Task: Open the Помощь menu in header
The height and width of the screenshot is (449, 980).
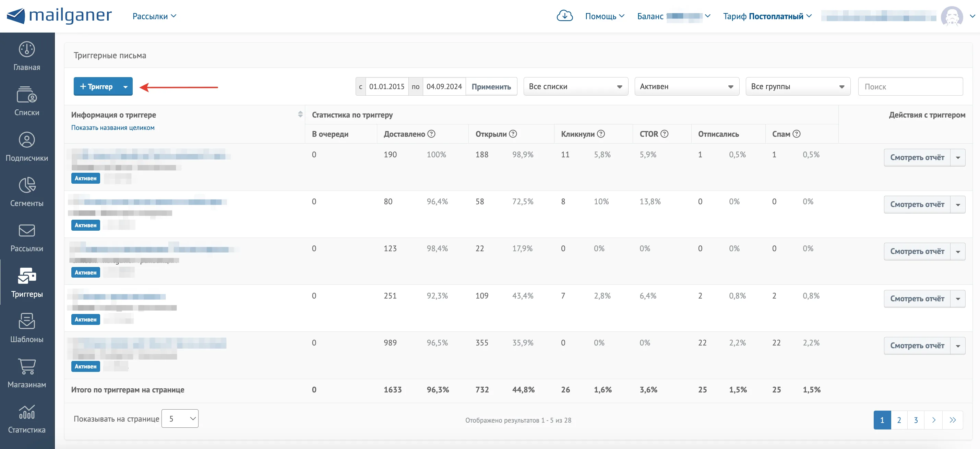Action: click(605, 16)
